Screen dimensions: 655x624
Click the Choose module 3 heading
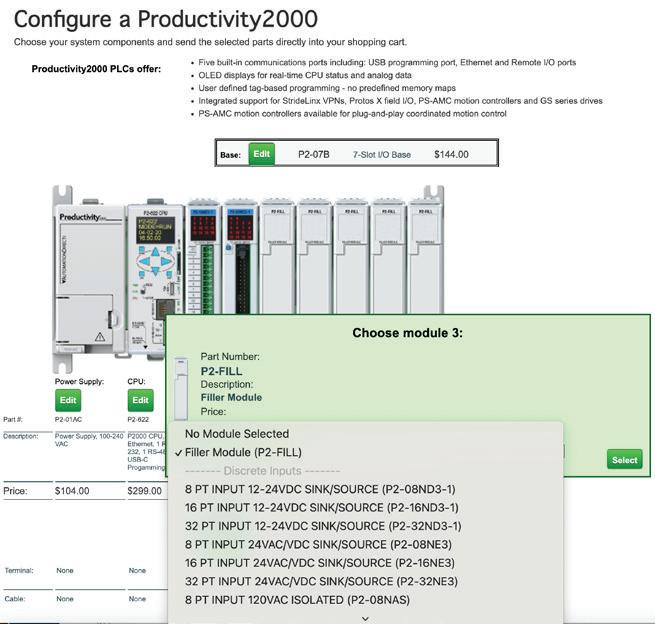407,333
